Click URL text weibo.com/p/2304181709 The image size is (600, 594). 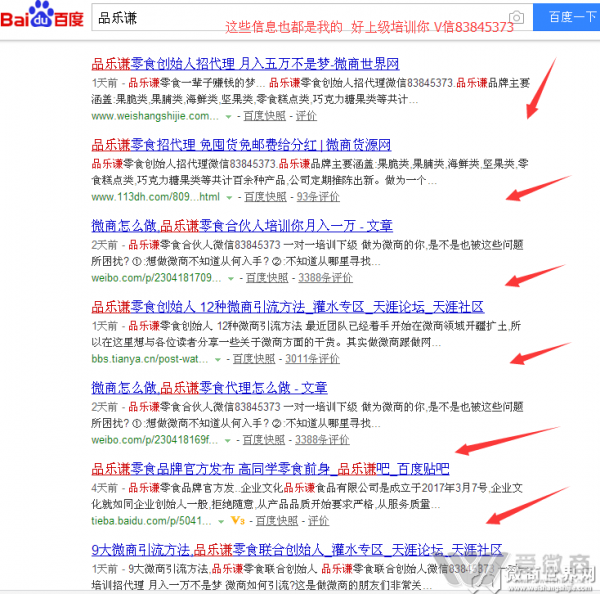click(x=156, y=278)
